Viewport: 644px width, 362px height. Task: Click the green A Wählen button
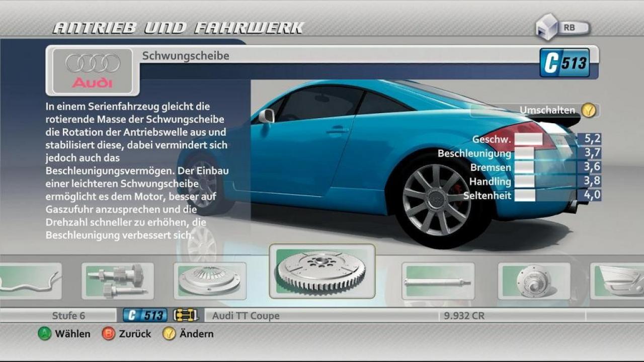tap(45, 334)
